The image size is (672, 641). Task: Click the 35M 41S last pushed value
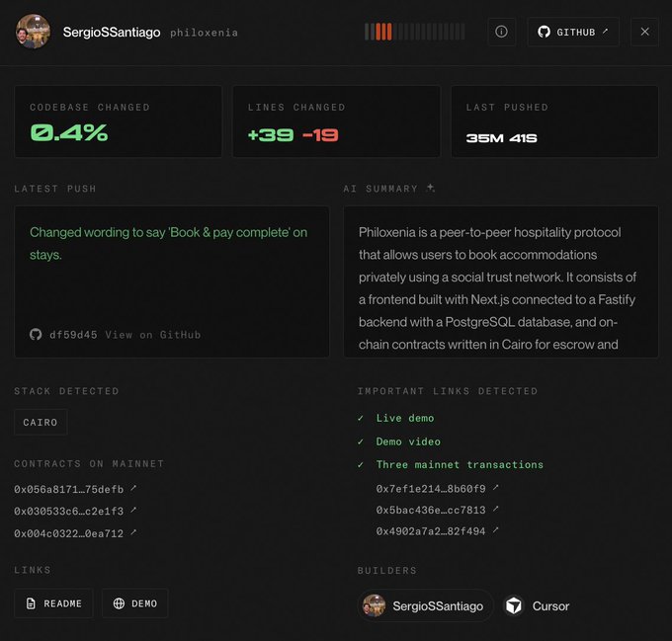(x=501, y=138)
